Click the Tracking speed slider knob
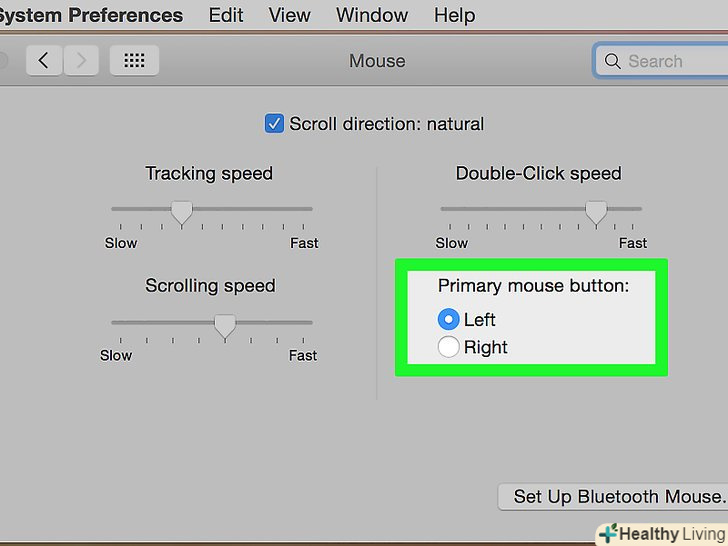Screen dimensions: 728x546 [x=181, y=211]
